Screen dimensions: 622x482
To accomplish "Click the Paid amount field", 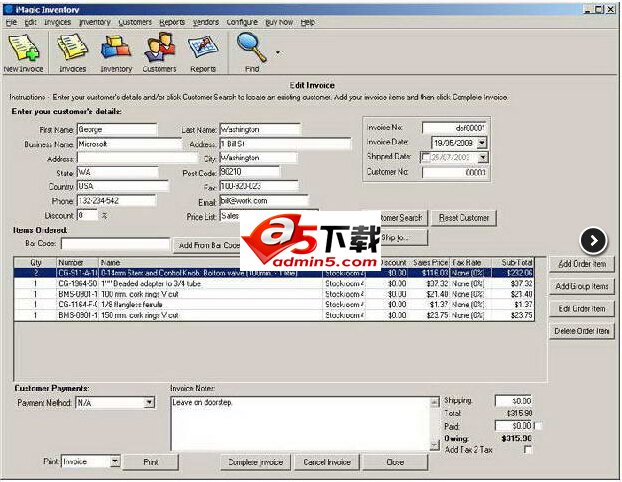I will pos(513,426).
